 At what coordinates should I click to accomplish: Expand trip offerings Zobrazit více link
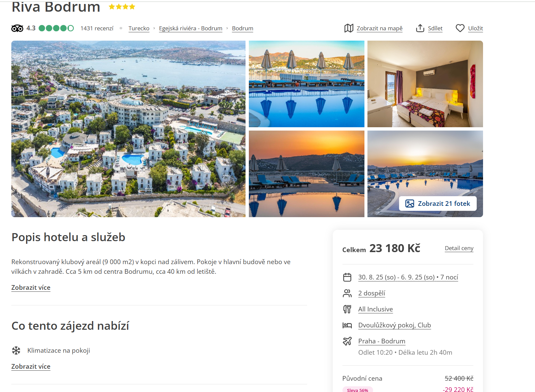pyautogui.click(x=31, y=366)
